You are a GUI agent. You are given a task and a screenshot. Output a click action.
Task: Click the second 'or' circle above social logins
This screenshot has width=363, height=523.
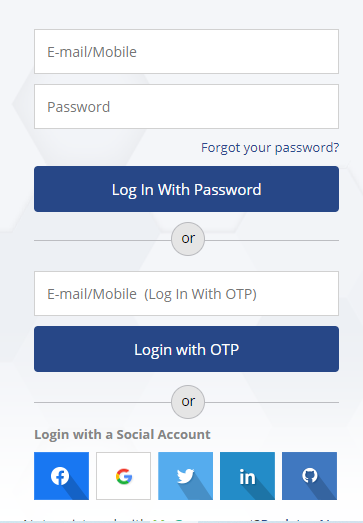pyautogui.click(x=188, y=402)
